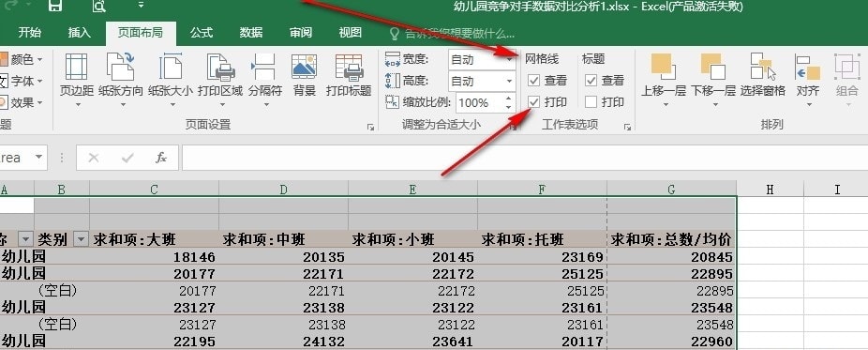Screen dimensions: 868x350
Task: Open the 开始 ribbon tab
Action: pos(29,33)
